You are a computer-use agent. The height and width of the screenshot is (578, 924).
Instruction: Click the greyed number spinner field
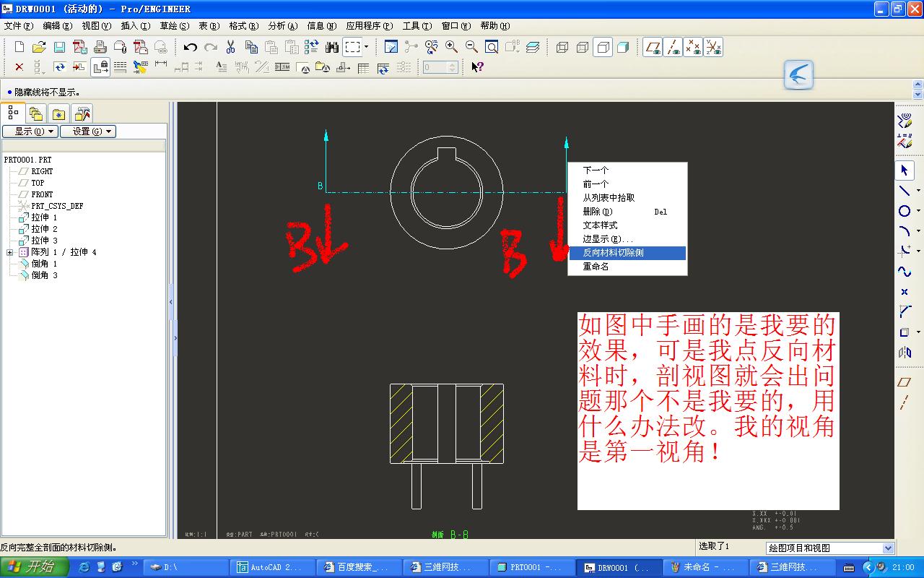point(440,67)
